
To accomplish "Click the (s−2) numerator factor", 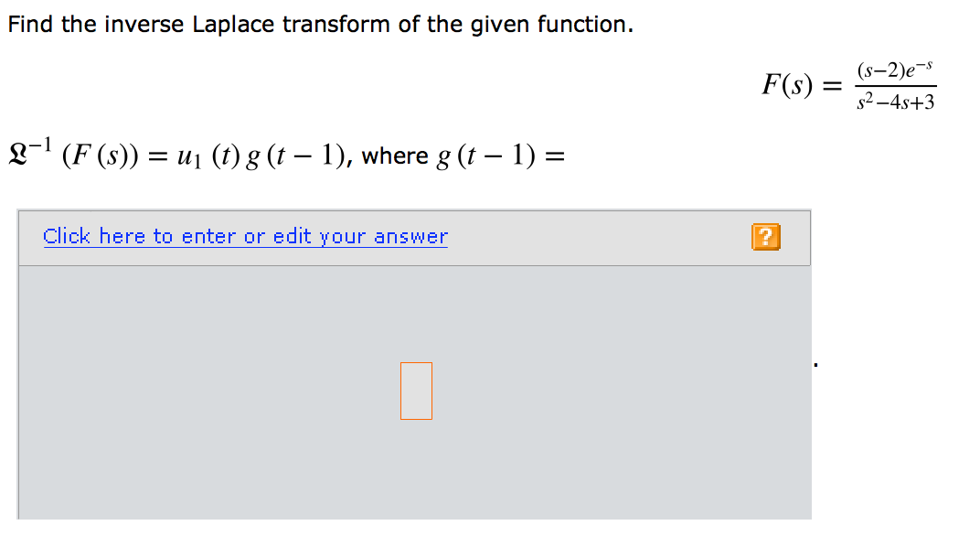I will click(x=879, y=70).
